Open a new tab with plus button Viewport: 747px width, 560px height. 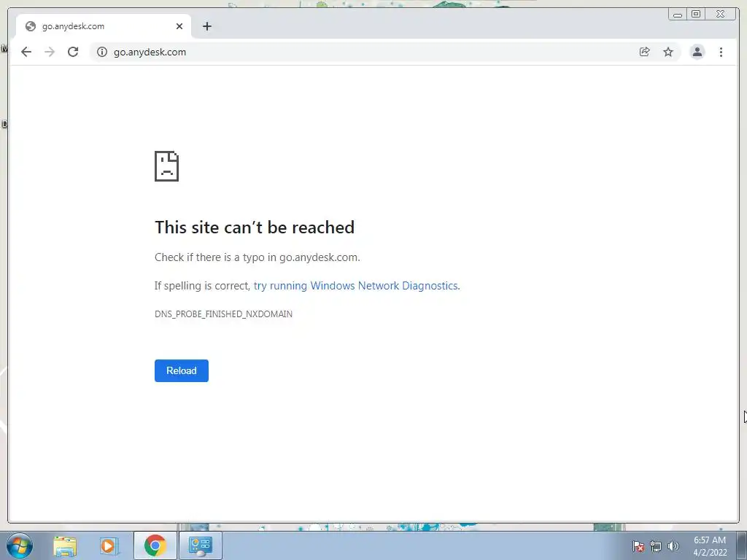206,26
